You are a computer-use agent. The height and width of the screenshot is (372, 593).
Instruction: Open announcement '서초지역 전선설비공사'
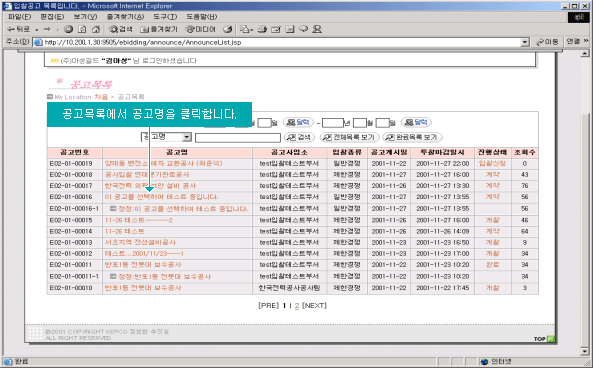click(140, 242)
